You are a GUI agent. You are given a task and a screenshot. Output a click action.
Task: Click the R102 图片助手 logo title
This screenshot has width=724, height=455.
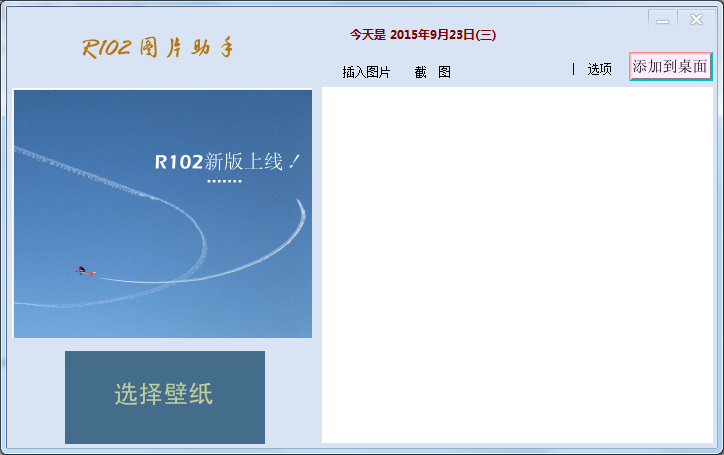coord(158,48)
